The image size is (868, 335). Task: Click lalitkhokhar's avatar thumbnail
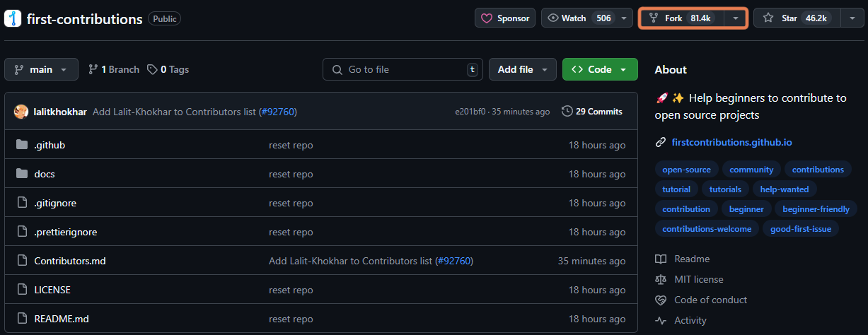pyautogui.click(x=21, y=112)
